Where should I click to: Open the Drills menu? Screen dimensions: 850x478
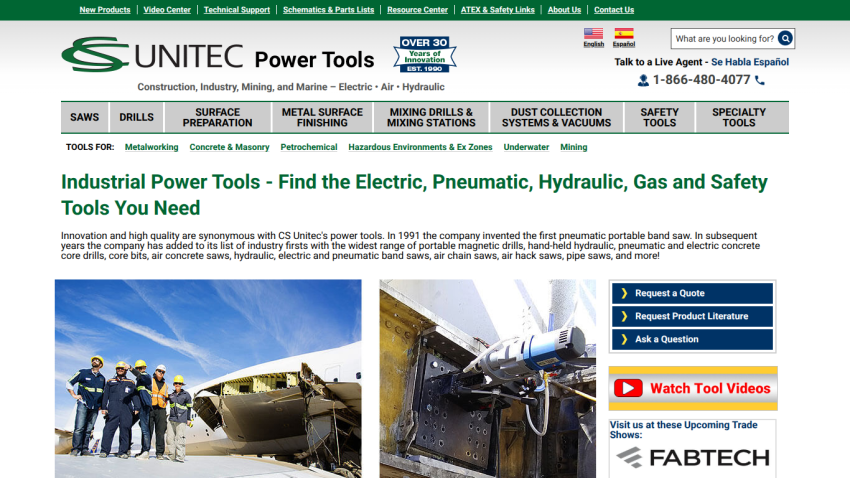(x=137, y=117)
